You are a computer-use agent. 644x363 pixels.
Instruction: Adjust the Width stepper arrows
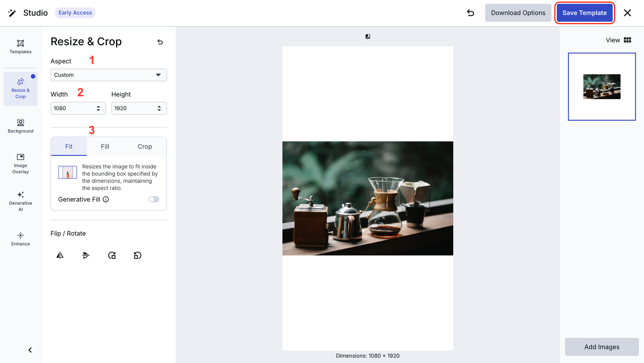(x=98, y=108)
